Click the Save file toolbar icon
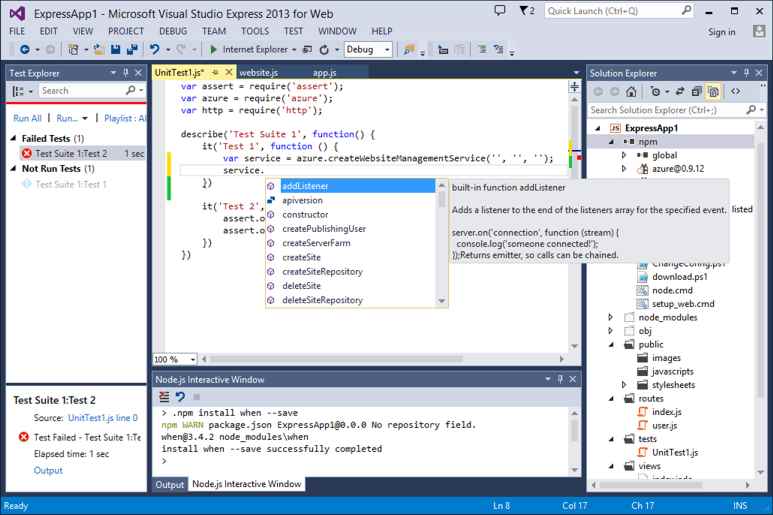773x515 pixels. coord(115,49)
